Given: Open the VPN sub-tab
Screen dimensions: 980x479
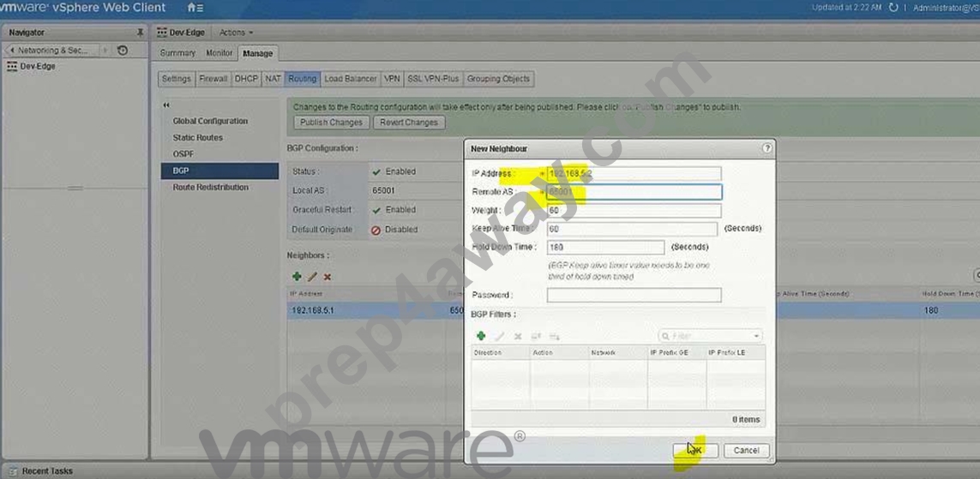Looking at the screenshot, I should point(392,79).
